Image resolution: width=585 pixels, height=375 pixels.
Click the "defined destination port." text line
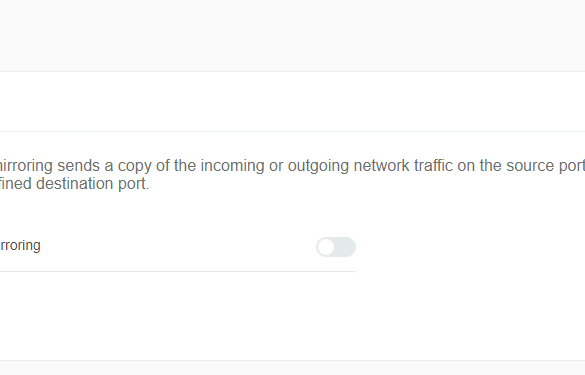click(x=75, y=184)
